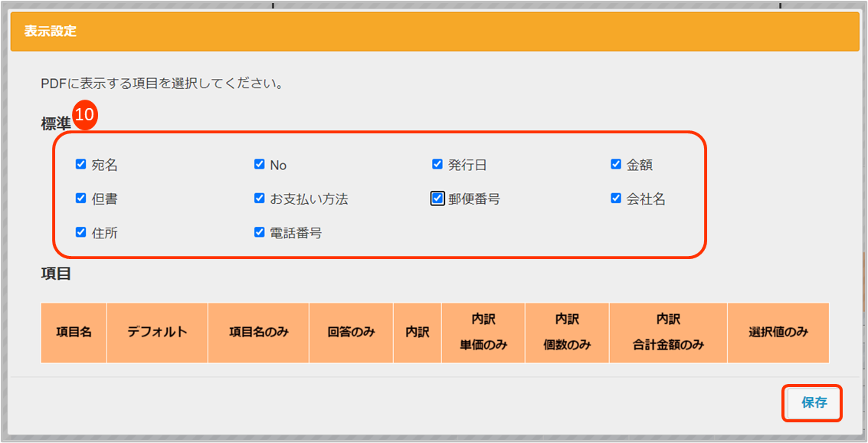
Task: Click the 項目名 column header
Action: 74,333
